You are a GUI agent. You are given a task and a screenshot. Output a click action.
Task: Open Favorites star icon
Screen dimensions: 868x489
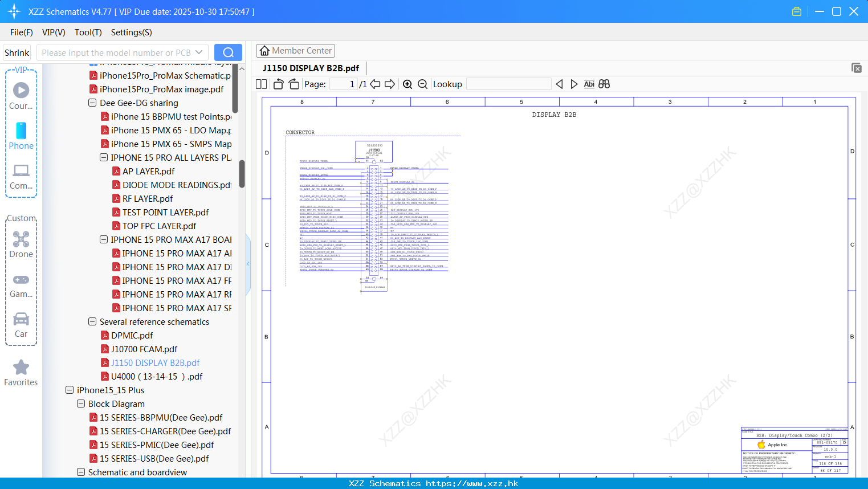coord(21,367)
